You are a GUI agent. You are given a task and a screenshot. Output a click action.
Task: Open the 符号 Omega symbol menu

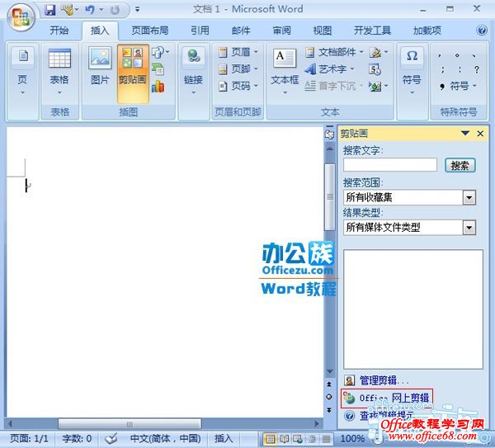412,71
